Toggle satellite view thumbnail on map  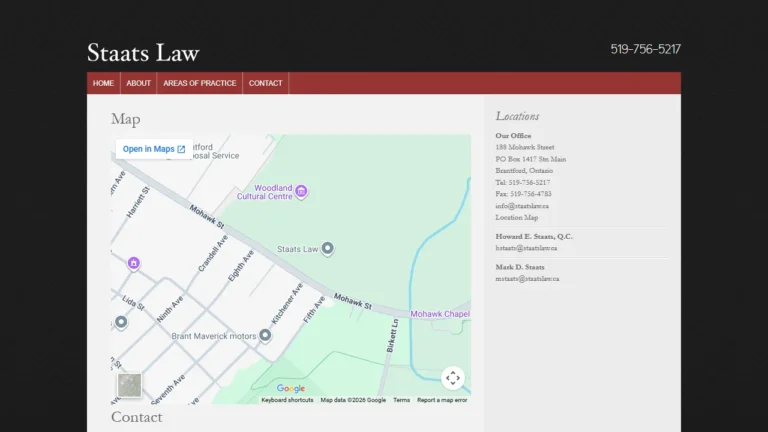tap(129, 385)
